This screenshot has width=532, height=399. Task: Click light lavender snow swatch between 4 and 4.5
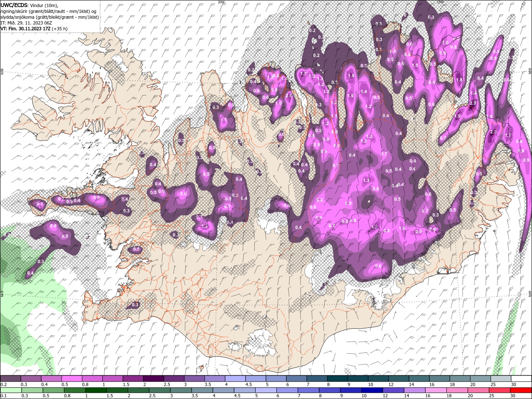pos(235,379)
